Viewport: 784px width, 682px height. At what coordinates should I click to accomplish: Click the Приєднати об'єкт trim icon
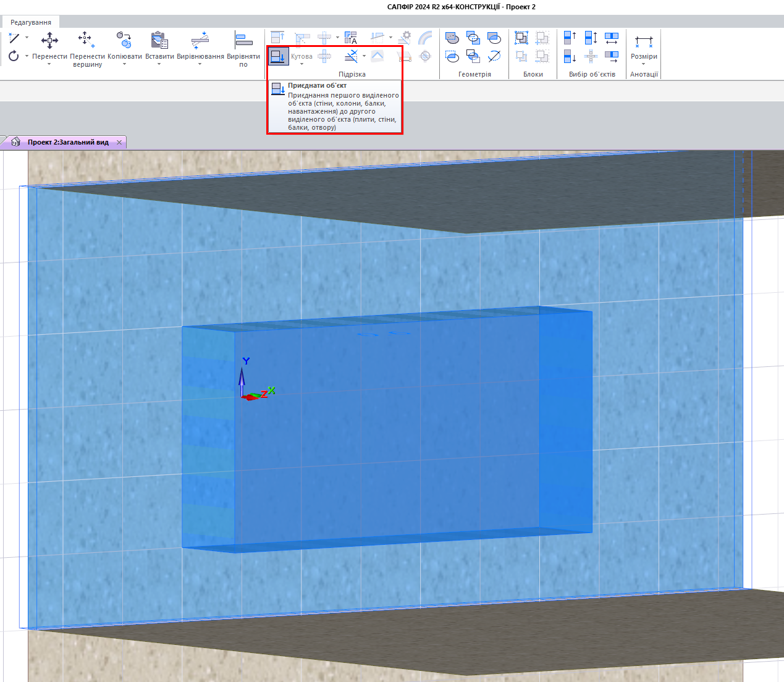278,56
